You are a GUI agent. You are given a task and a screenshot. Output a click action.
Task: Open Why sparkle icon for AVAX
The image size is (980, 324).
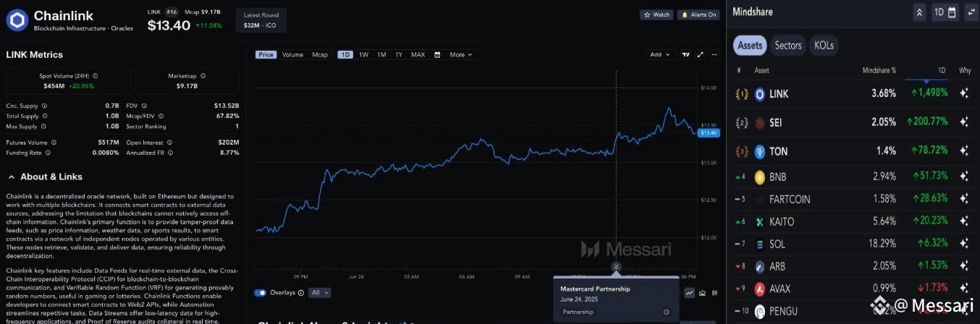click(x=964, y=289)
